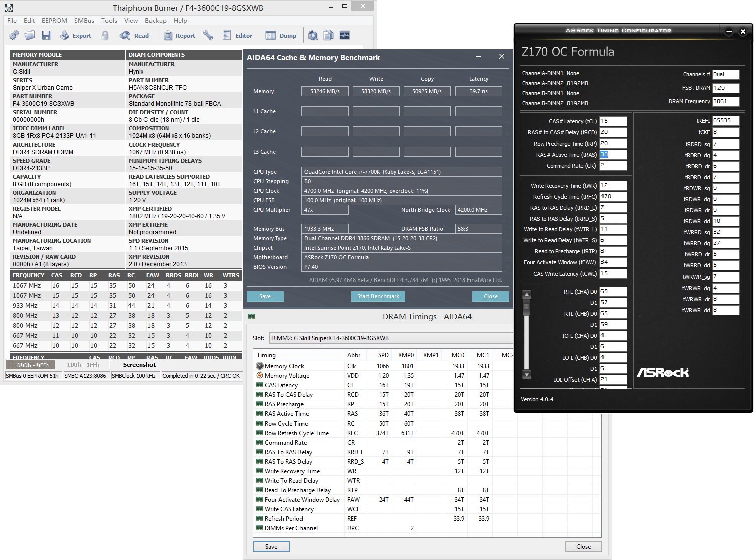Click the Refresh Period row chip icon

[260, 518]
